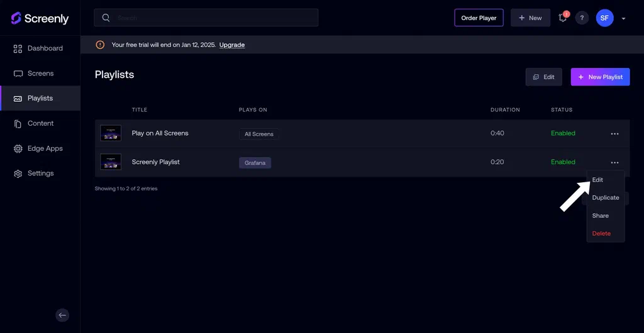Image resolution: width=644 pixels, height=333 pixels.
Task: Click the Edge Apps chip icon
Action: coord(18,149)
